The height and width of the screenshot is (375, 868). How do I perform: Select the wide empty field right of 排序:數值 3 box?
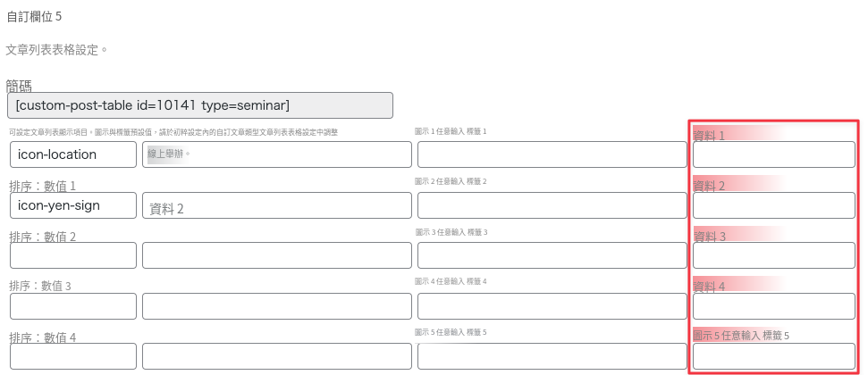point(277,306)
